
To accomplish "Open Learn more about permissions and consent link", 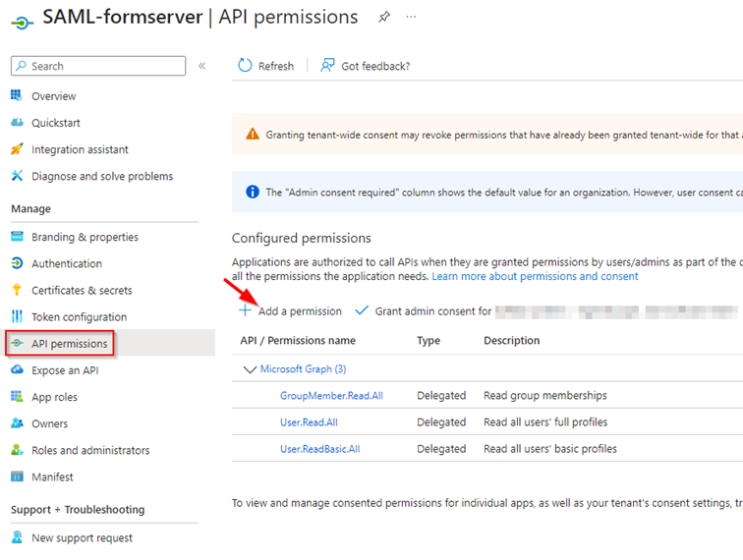I will point(535,276).
